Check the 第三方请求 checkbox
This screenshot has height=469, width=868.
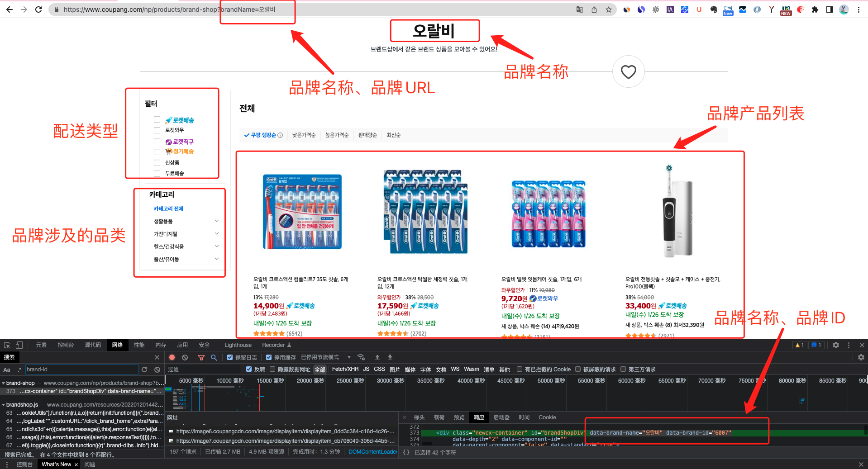point(623,370)
